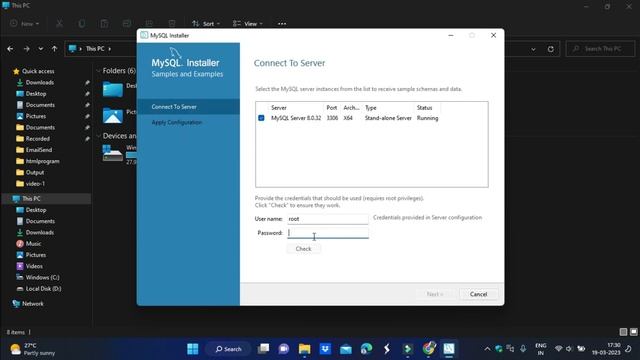Open the volume tray icon
This screenshot has width=640, height=360.
(569, 349)
